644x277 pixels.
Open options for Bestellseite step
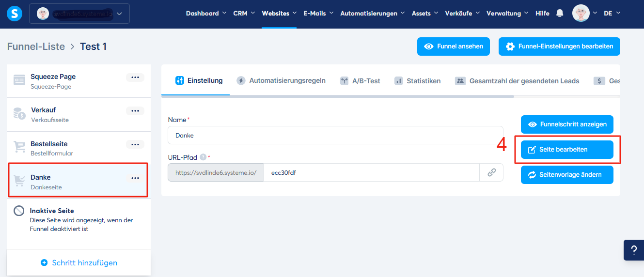(x=135, y=144)
